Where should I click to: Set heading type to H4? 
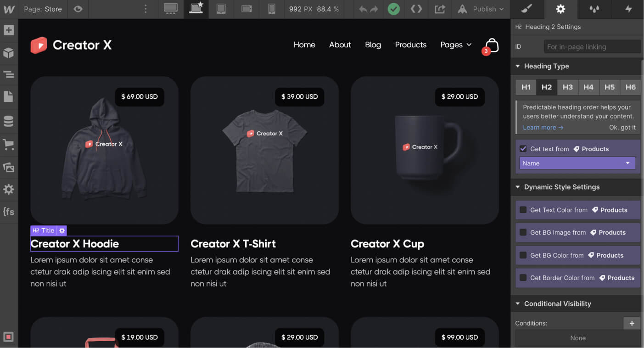point(588,87)
